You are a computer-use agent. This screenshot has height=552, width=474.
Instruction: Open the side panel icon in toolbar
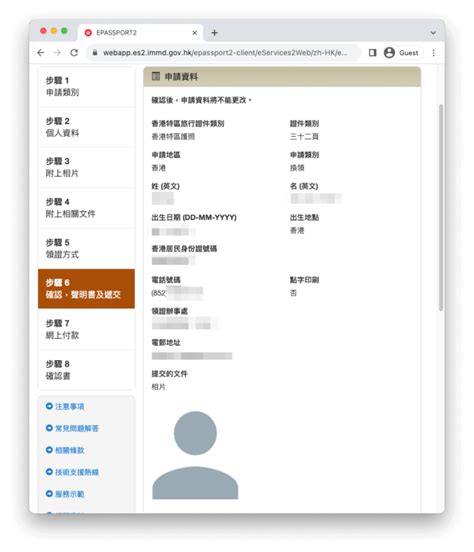(372, 53)
